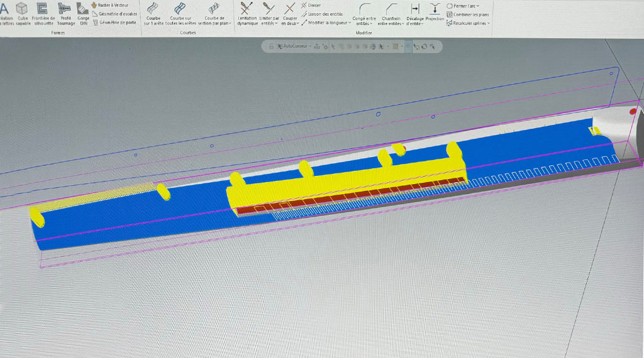644x358 pixels.
Task: Activate Limitation dynamique tool
Action: [x=247, y=14]
